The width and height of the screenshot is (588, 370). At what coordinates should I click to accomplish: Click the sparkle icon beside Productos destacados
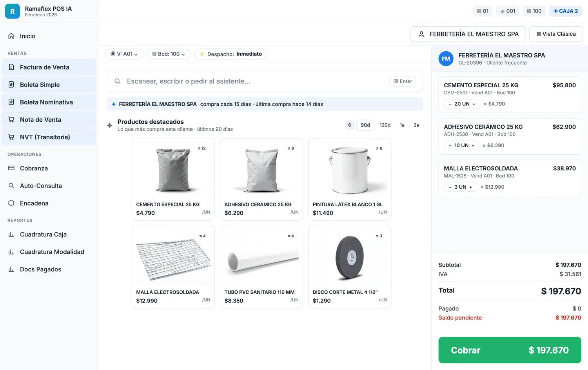110,125
